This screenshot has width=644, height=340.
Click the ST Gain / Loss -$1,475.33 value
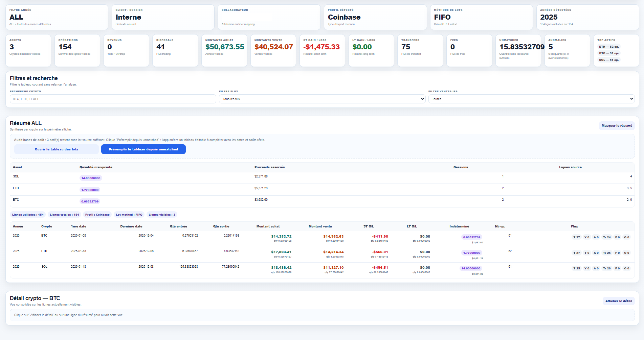coord(321,47)
